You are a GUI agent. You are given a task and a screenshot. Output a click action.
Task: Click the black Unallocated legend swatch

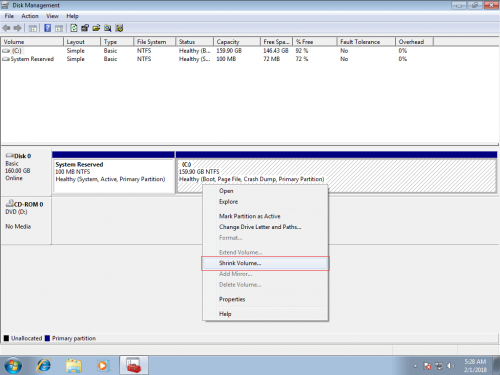(x=6, y=338)
